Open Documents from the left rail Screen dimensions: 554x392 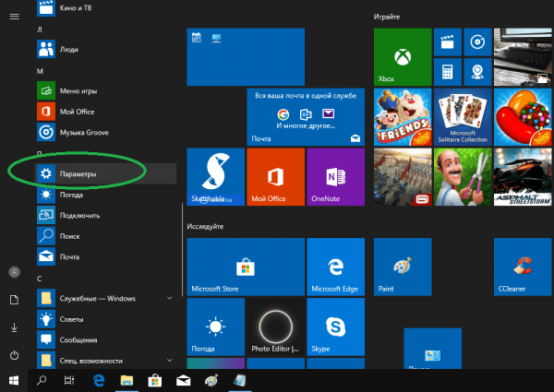point(14,300)
